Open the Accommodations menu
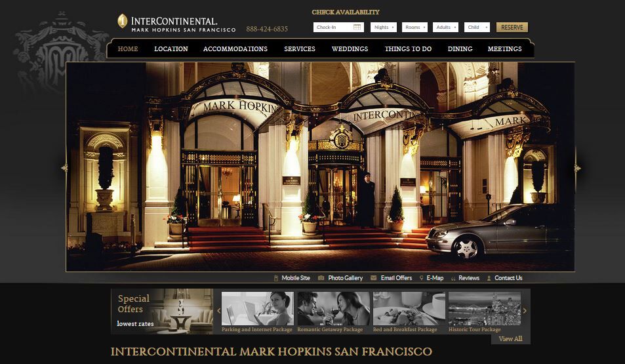 click(235, 49)
